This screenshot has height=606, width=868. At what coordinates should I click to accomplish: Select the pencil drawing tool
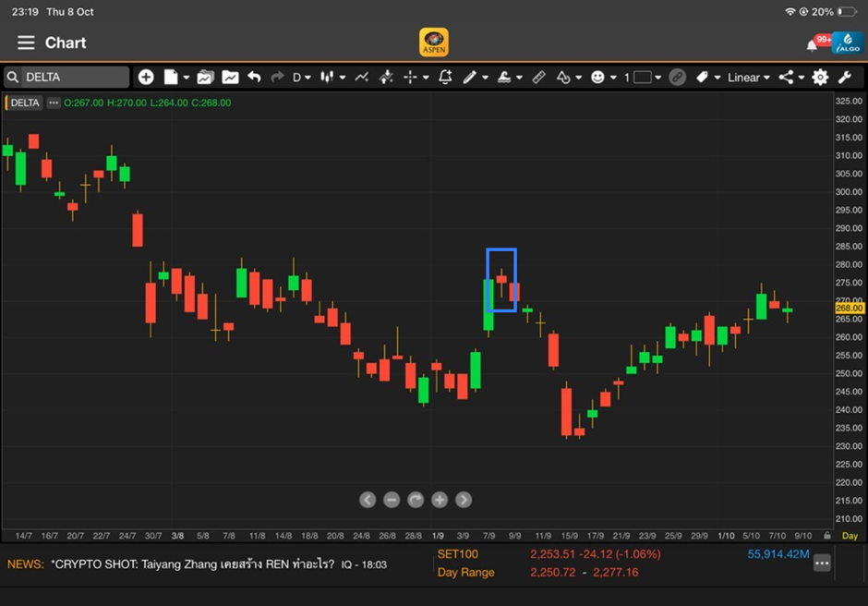click(469, 77)
